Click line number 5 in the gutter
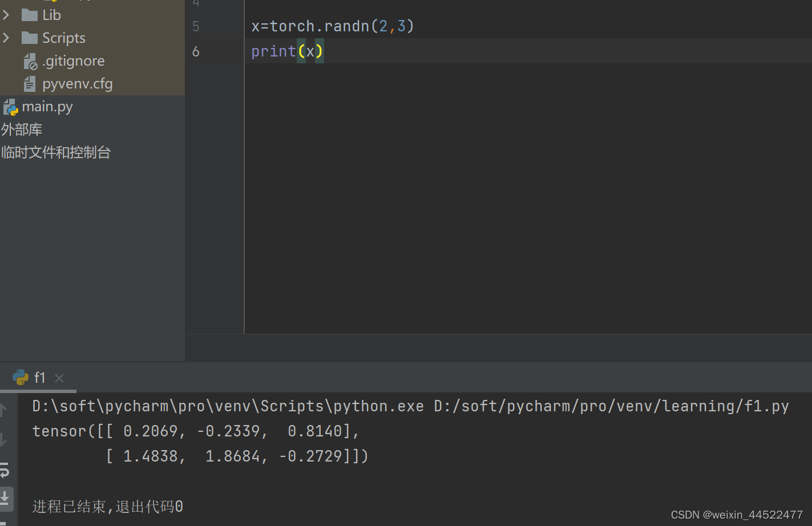 [196, 26]
